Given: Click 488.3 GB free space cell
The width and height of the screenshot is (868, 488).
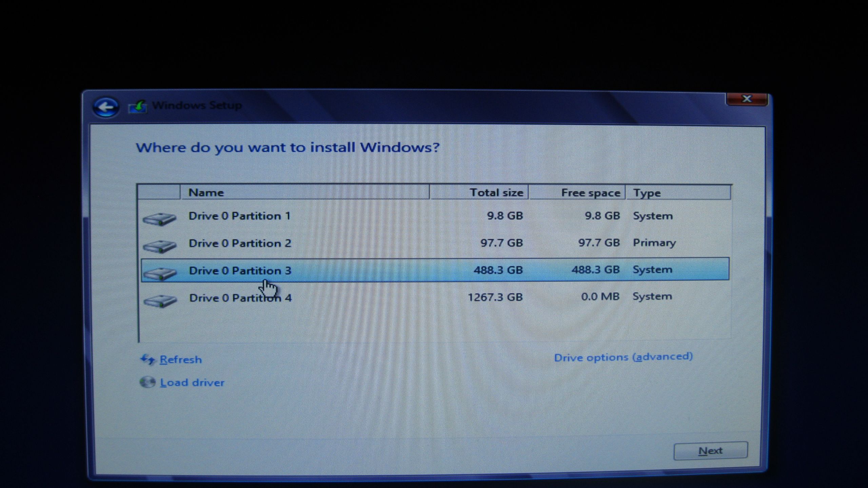Looking at the screenshot, I should [595, 270].
